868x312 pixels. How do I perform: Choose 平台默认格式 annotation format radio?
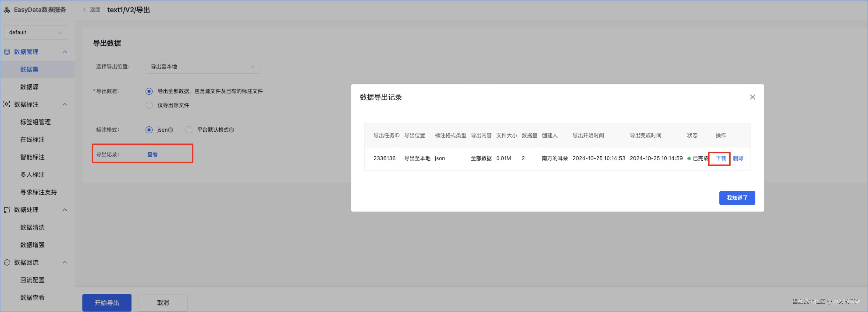point(189,130)
